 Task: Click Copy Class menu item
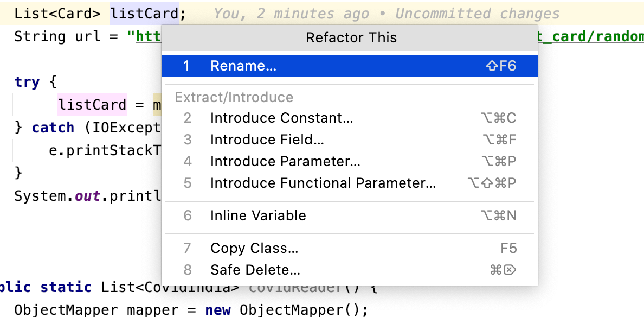point(254,249)
